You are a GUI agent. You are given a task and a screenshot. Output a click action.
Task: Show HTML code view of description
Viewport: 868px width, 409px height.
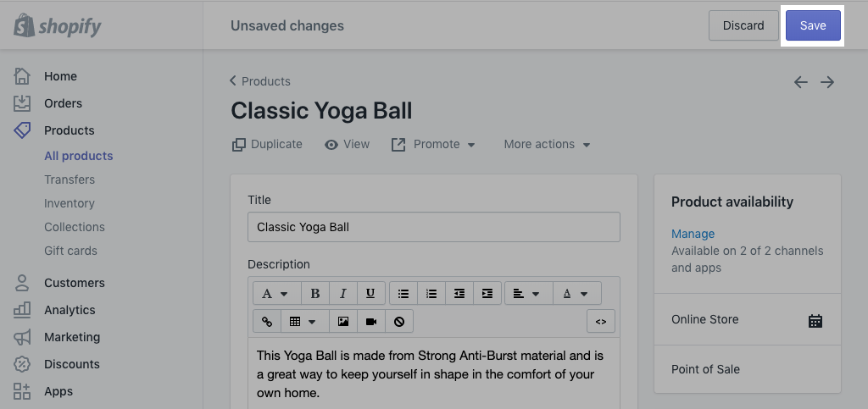[x=601, y=322]
